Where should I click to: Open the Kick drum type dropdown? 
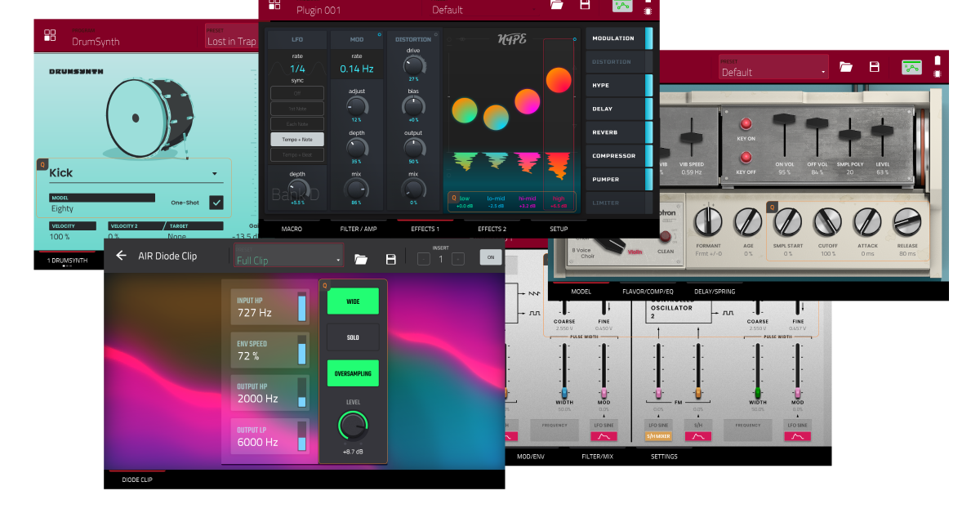134,173
